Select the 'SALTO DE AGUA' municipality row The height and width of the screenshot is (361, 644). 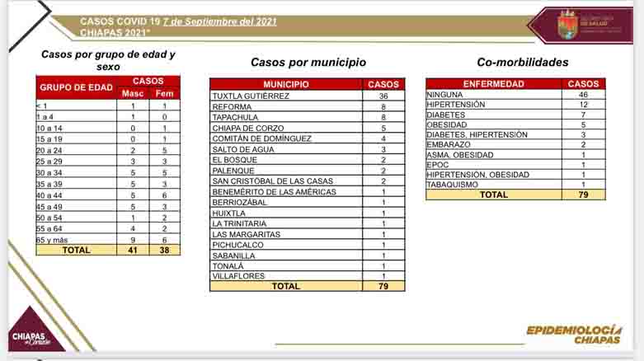tap(308, 149)
